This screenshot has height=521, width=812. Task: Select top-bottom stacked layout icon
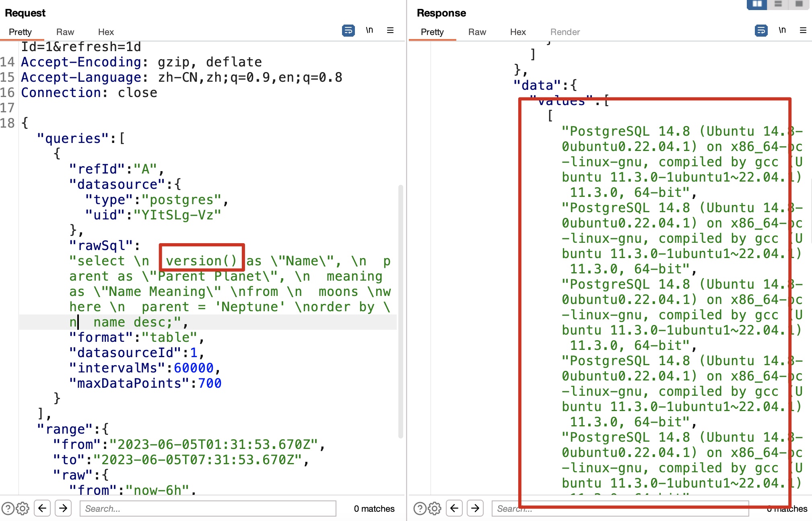click(778, 4)
